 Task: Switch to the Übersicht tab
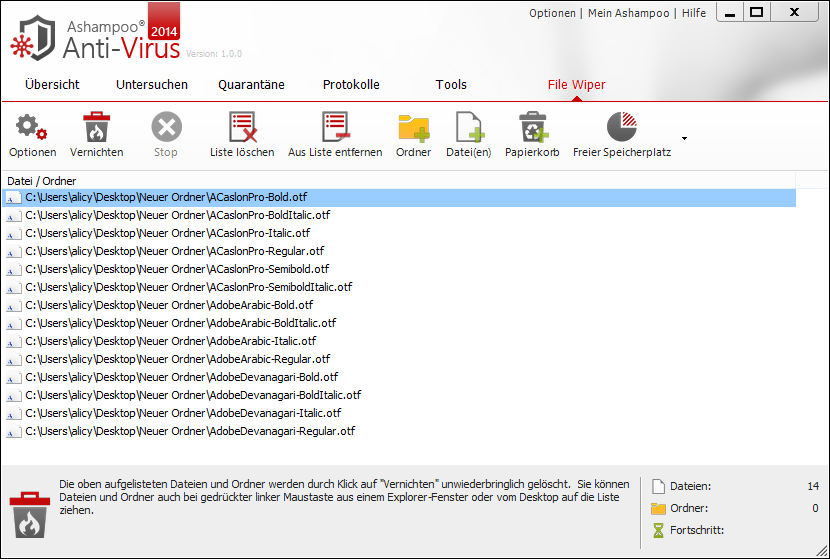(52, 85)
